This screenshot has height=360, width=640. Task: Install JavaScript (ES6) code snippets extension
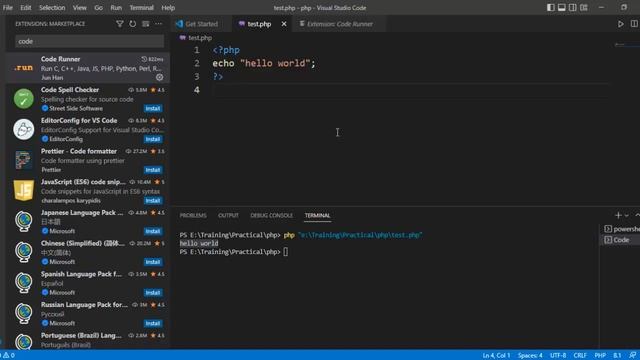[153, 200]
